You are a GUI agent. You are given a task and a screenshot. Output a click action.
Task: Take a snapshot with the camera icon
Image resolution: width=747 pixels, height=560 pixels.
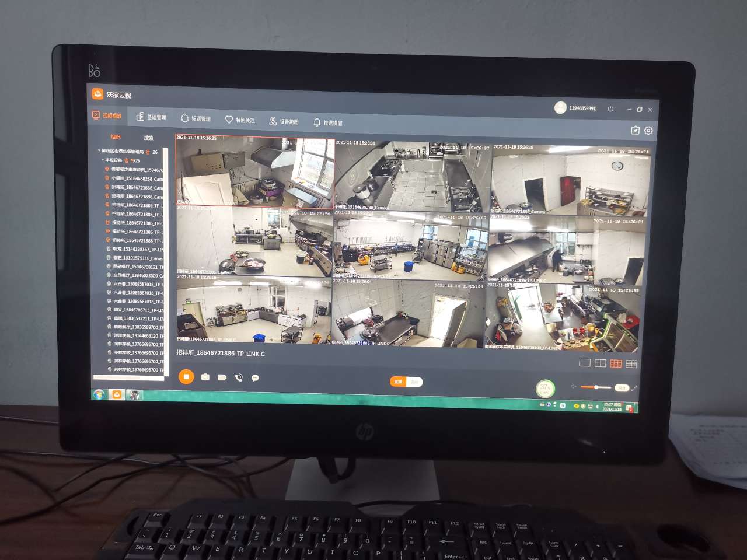(x=205, y=377)
